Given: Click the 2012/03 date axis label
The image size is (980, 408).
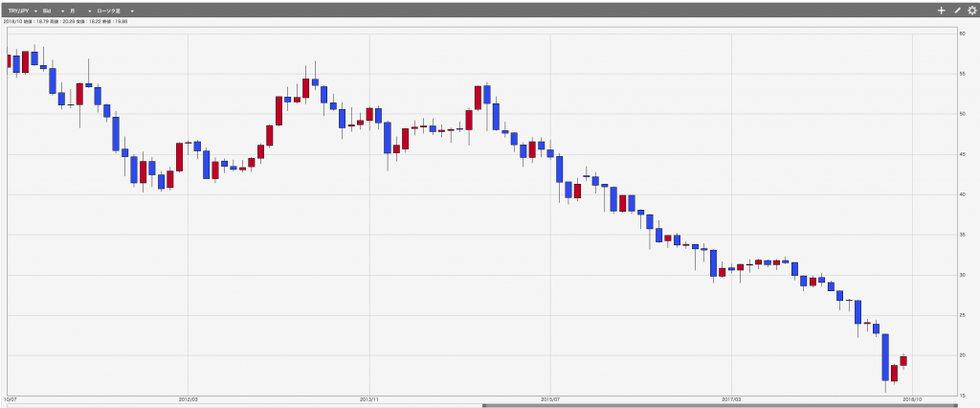Looking at the screenshot, I should point(189,398).
